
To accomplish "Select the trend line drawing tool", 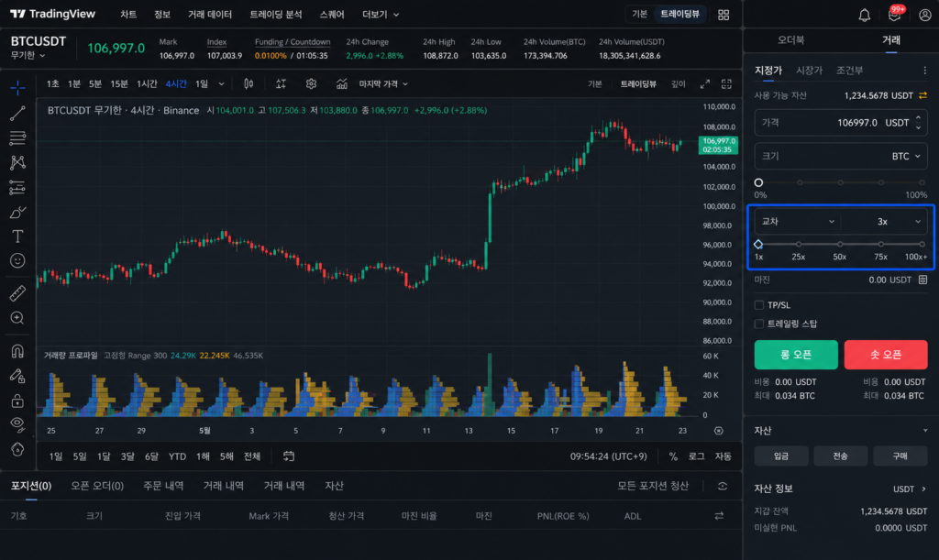I will (x=17, y=113).
